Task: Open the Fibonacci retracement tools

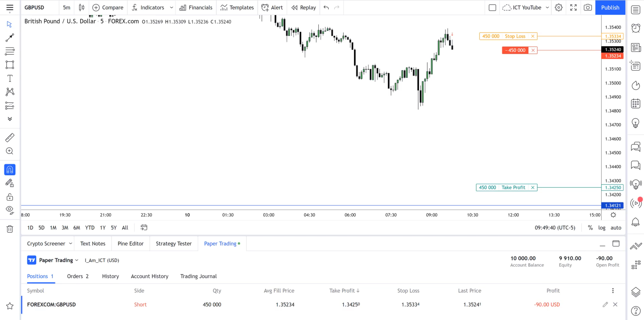Action: click(10, 51)
